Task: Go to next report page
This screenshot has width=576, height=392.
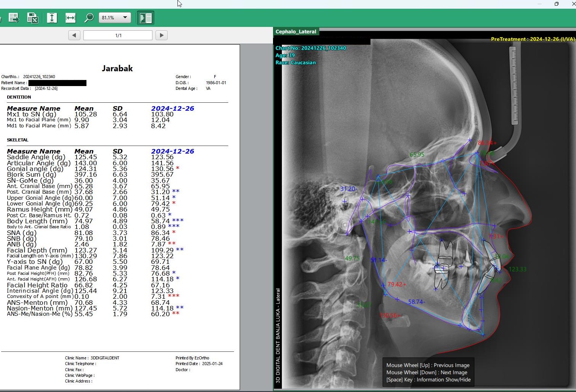Action: point(162,35)
